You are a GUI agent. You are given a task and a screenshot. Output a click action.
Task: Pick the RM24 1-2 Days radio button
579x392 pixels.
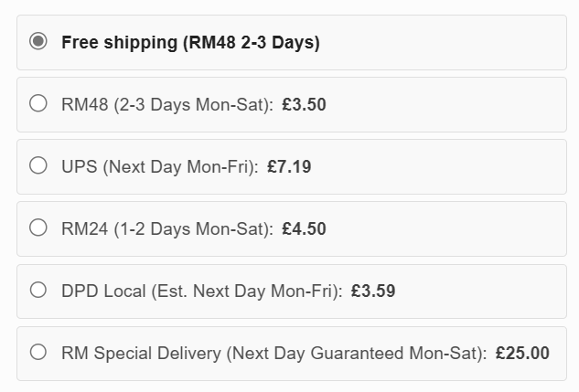point(38,228)
